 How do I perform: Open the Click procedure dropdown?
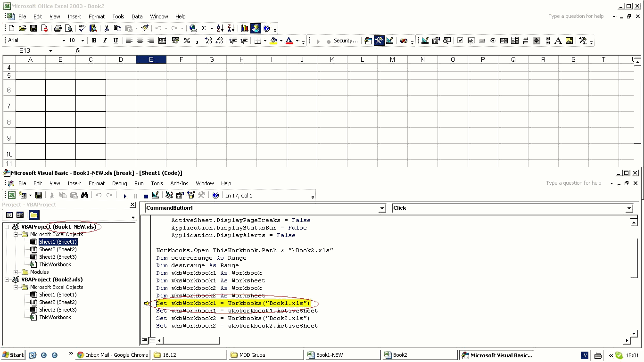(x=629, y=208)
